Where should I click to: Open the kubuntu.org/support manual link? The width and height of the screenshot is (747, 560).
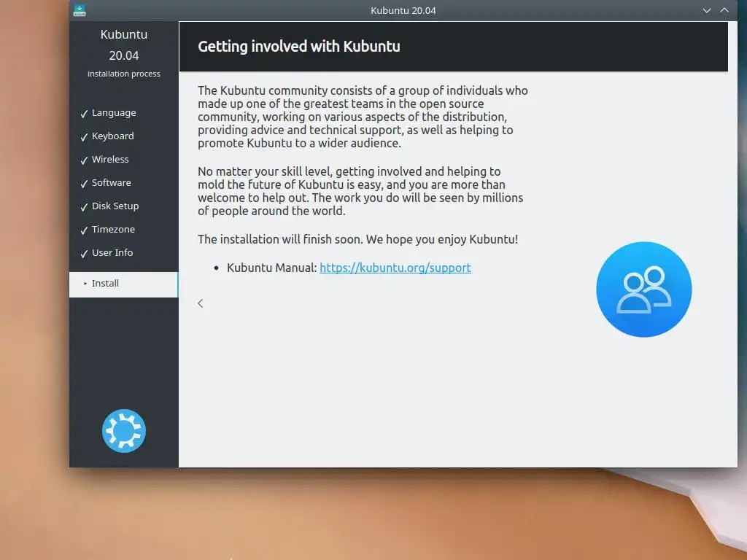point(395,268)
